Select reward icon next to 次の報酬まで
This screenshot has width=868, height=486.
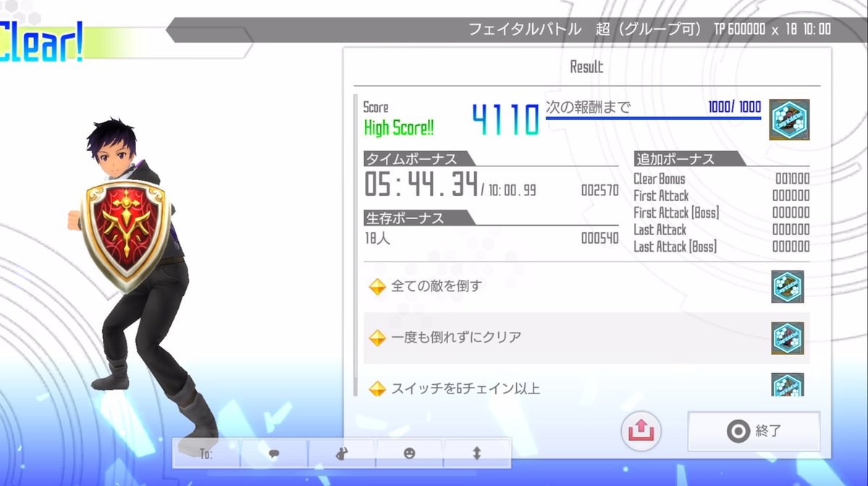(x=789, y=119)
